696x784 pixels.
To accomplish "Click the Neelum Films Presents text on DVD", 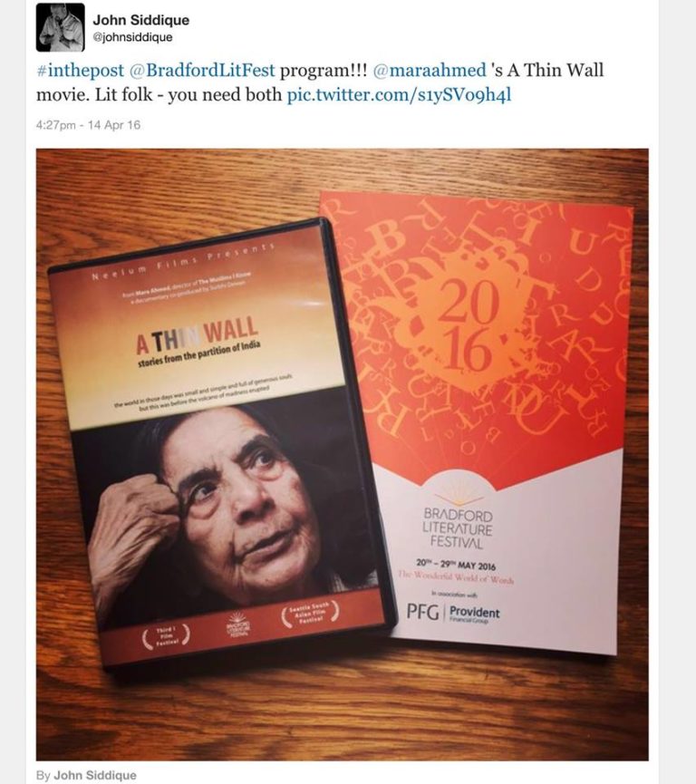I will 183,261.
